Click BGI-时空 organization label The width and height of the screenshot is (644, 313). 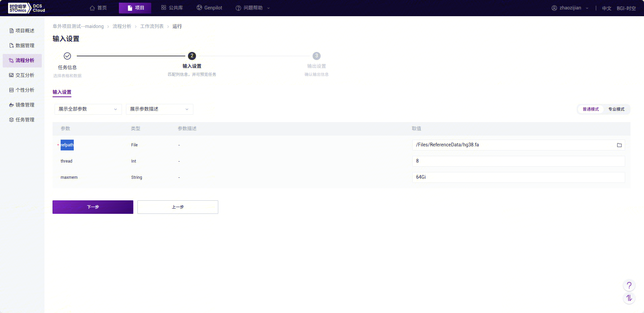click(626, 8)
